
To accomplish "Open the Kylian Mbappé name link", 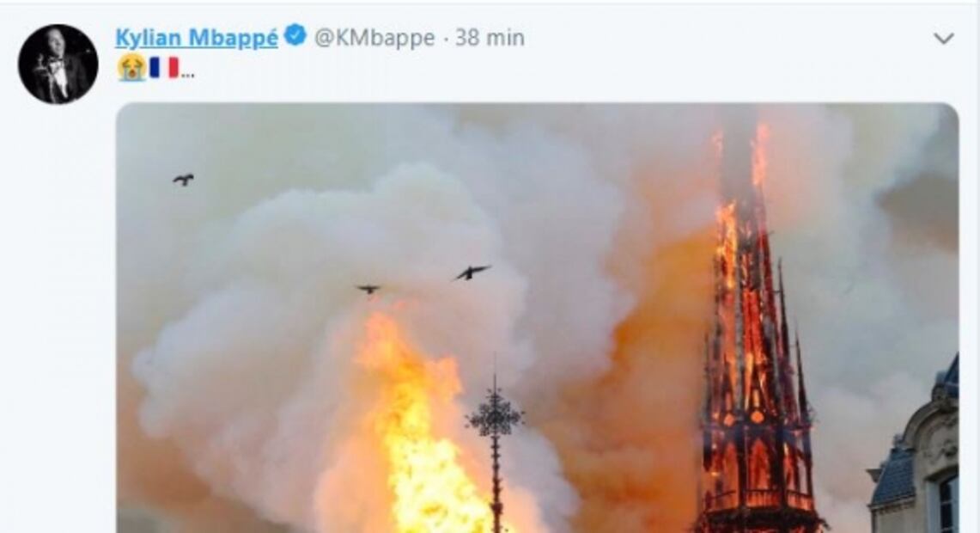I will click(x=196, y=38).
